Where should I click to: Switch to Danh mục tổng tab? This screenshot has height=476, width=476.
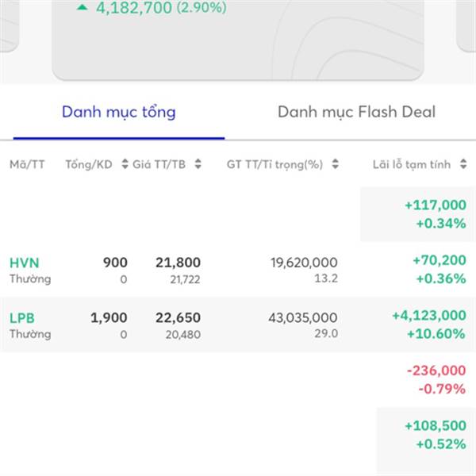click(x=119, y=113)
